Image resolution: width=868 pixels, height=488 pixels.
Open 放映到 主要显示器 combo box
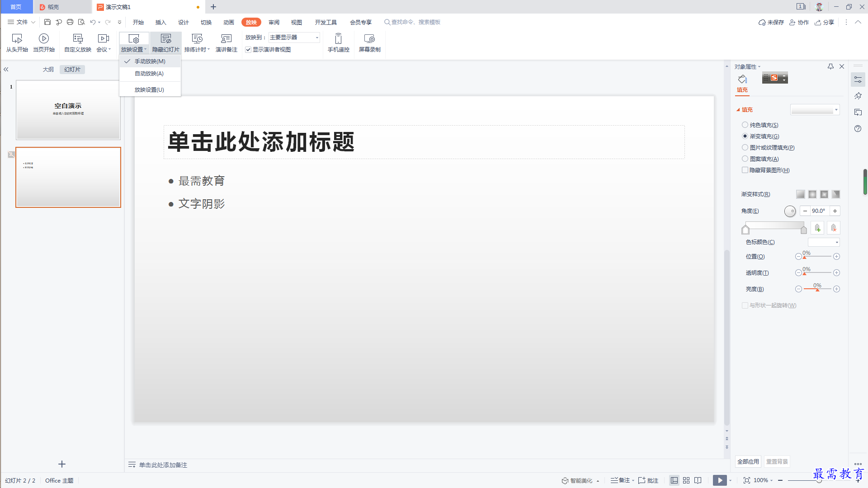pyautogui.click(x=294, y=38)
